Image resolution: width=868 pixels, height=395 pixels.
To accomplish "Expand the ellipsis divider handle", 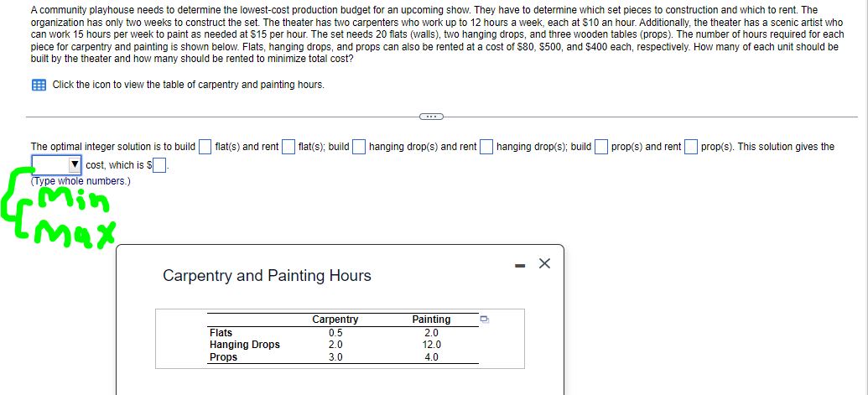I will tap(431, 117).
